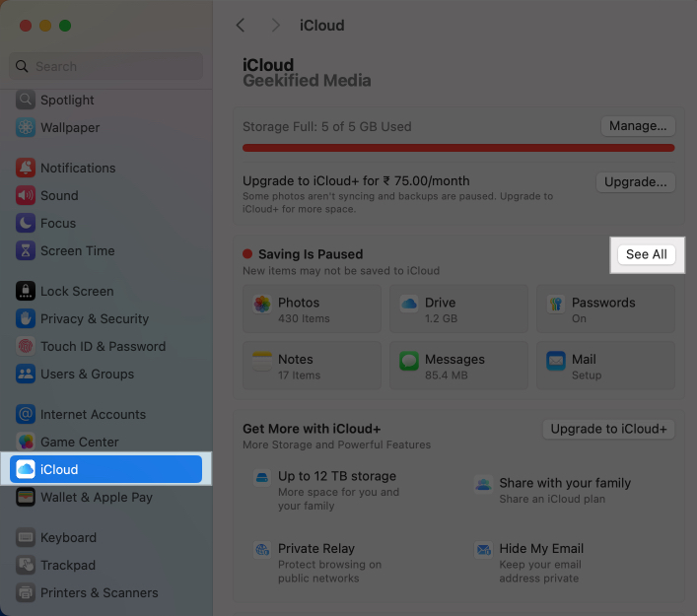Select Trackpad label in the sidebar
697x616 pixels.
point(68,565)
